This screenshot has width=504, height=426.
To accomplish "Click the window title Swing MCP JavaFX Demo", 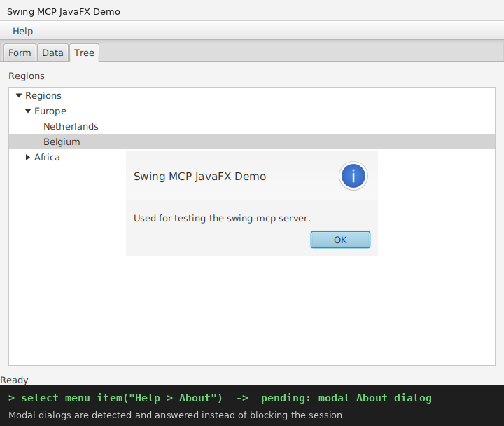I will pyautogui.click(x=64, y=12).
